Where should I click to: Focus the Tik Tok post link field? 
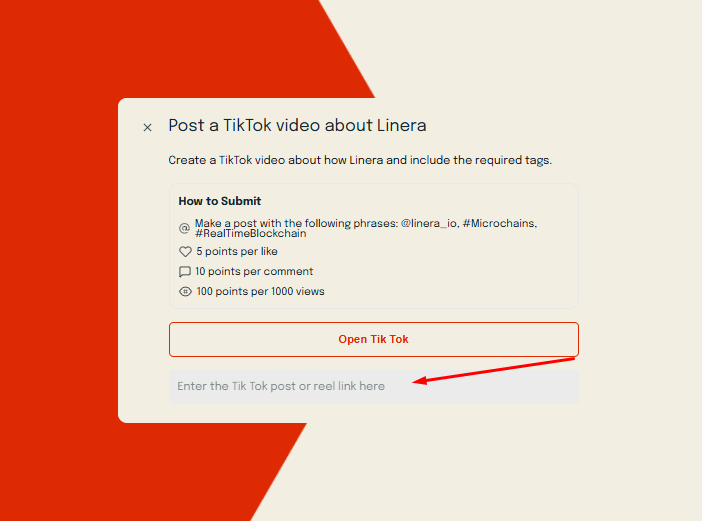374,387
